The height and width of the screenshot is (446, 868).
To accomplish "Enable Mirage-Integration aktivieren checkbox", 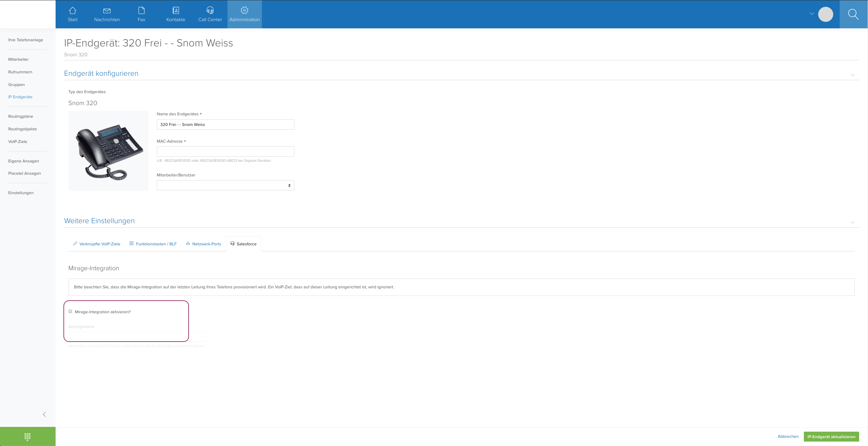I will click(x=70, y=311).
